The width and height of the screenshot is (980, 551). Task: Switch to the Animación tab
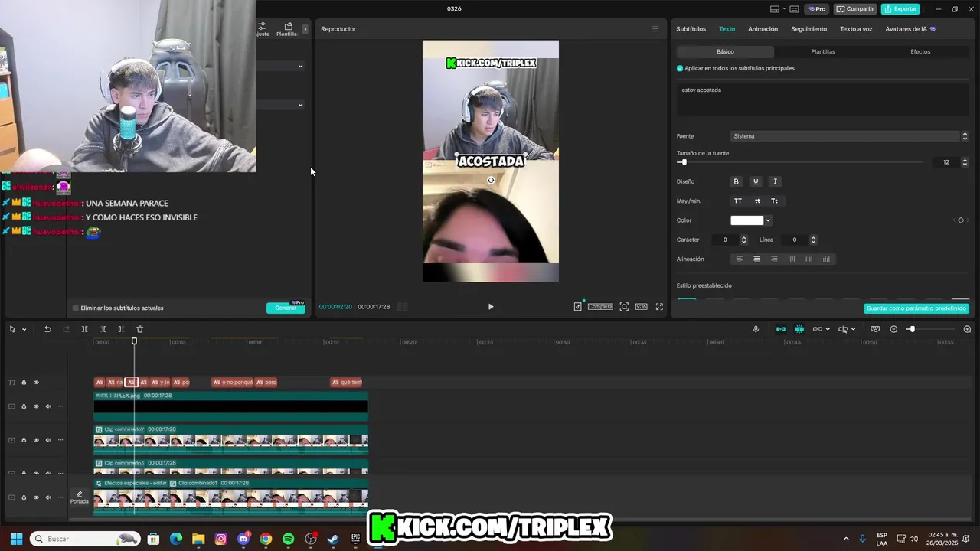763,29
